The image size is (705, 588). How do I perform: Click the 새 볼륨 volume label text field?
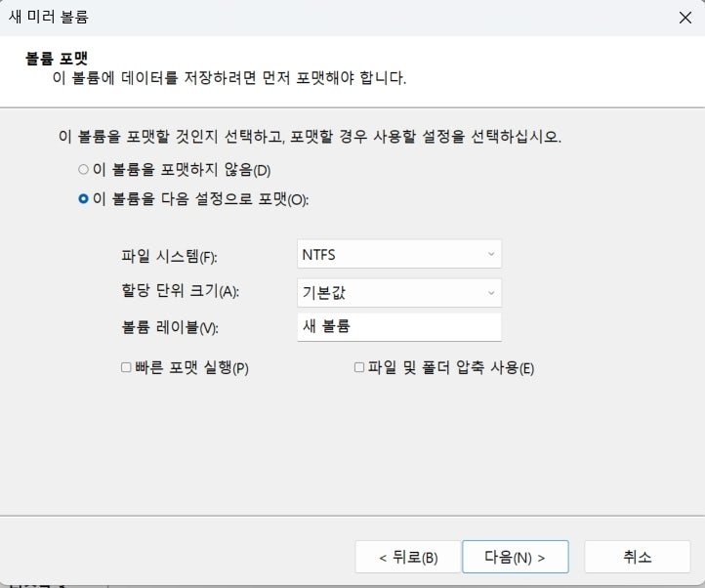399,326
